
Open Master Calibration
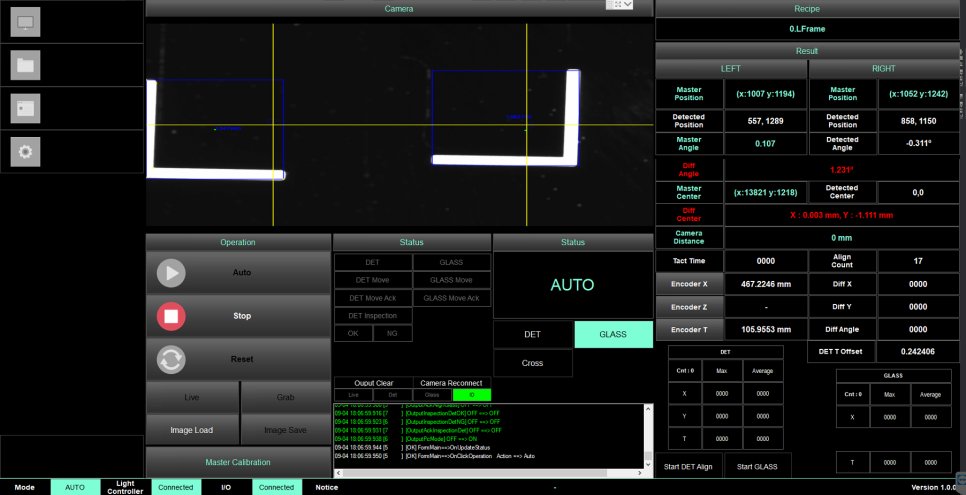click(238, 462)
